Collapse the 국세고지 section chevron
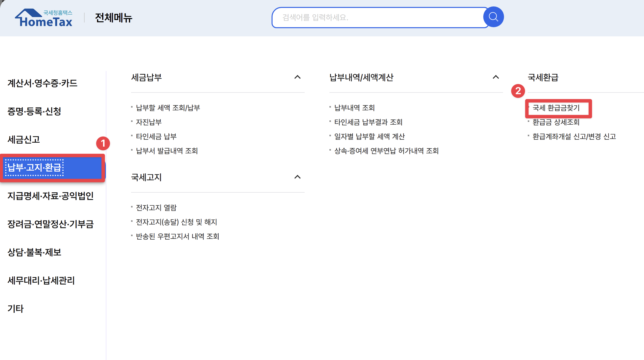The width and height of the screenshot is (644, 360). point(297,177)
